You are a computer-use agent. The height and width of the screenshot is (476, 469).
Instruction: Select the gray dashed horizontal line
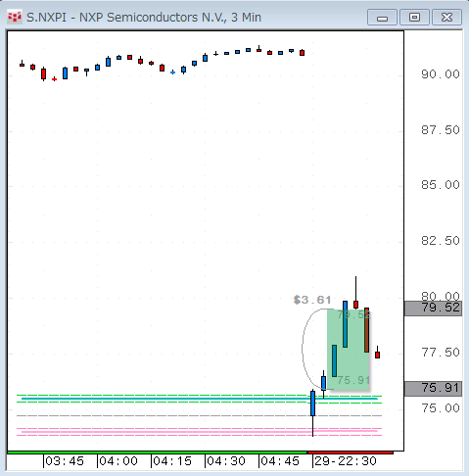pos(199,415)
